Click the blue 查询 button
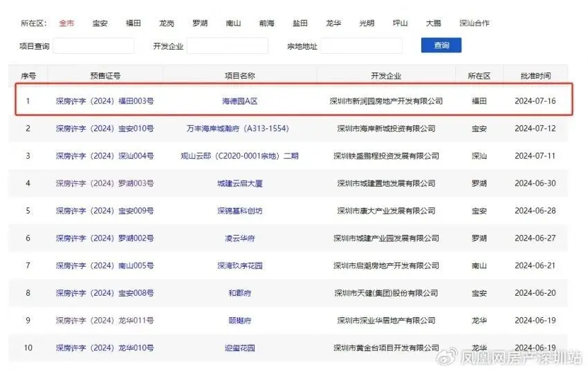This screenshot has width=588, height=371. 441,46
